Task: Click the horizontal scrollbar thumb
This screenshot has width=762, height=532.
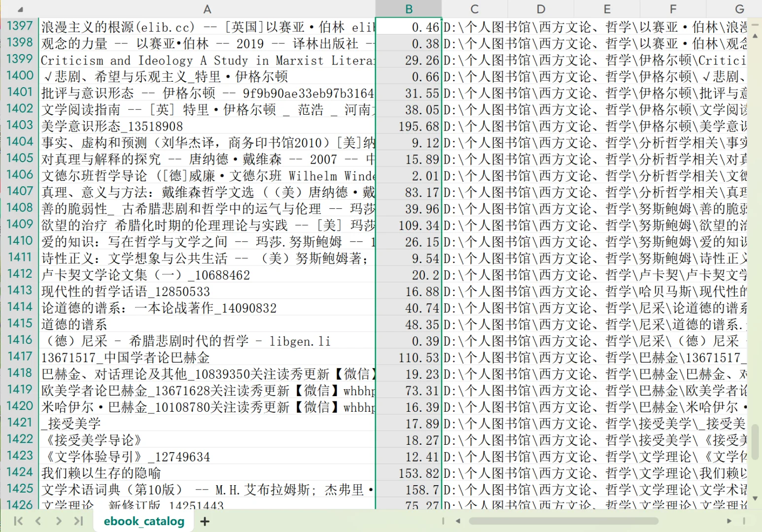Action: point(563,521)
